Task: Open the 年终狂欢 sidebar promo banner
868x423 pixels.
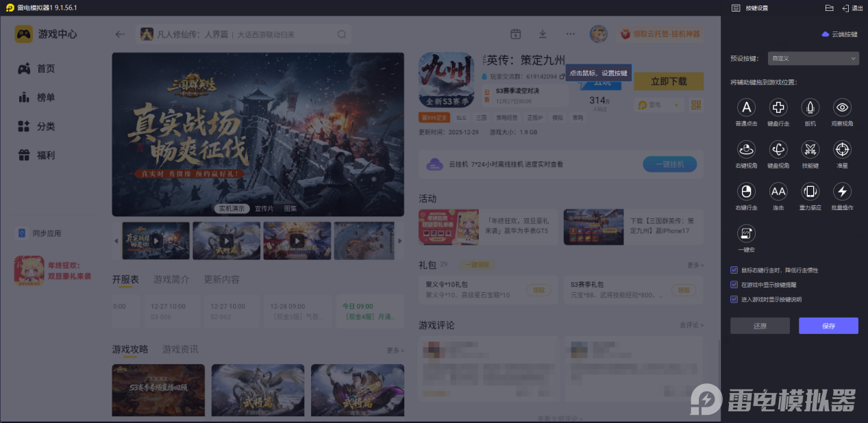Action: point(53,270)
